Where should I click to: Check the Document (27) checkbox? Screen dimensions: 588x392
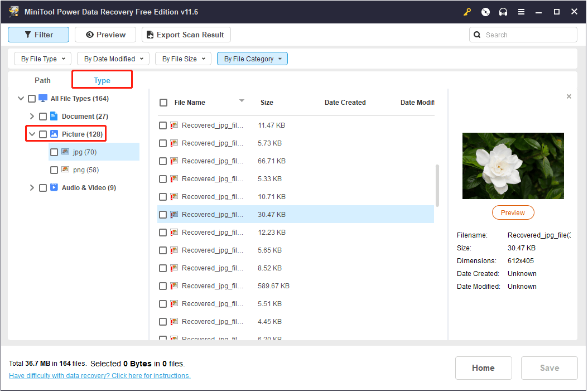43,117
